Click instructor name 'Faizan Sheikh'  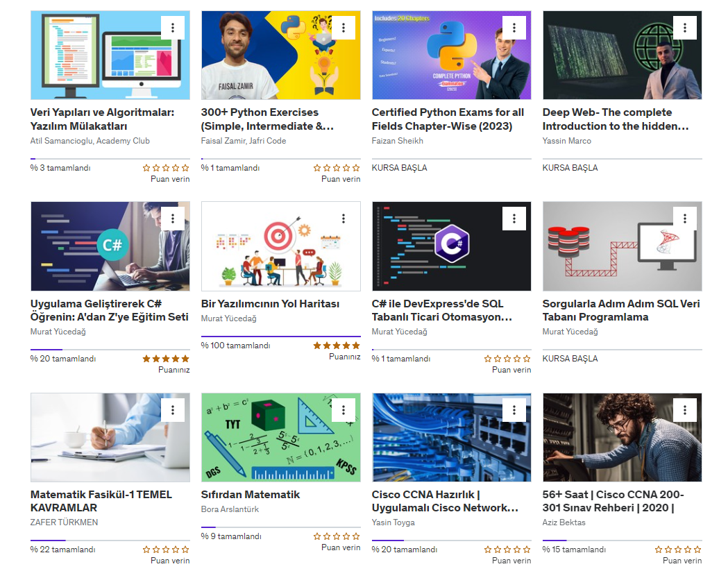pyautogui.click(x=398, y=141)
